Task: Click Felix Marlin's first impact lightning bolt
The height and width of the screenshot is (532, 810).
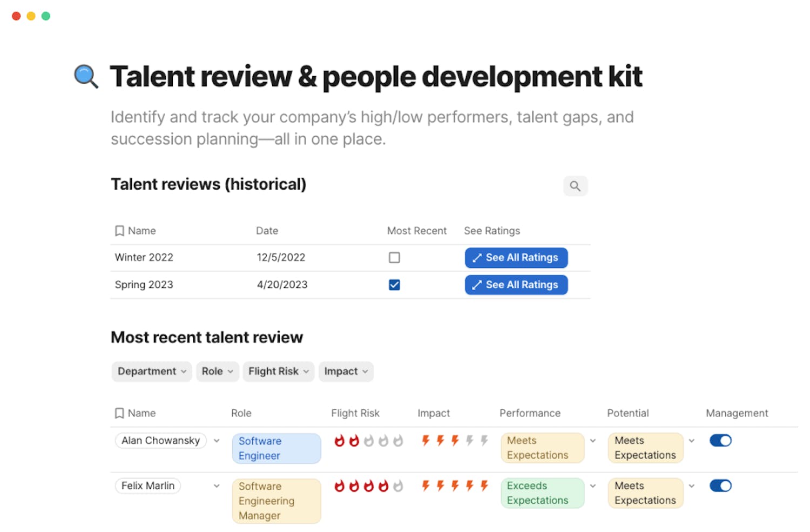Action: click(x=426, y=486)
